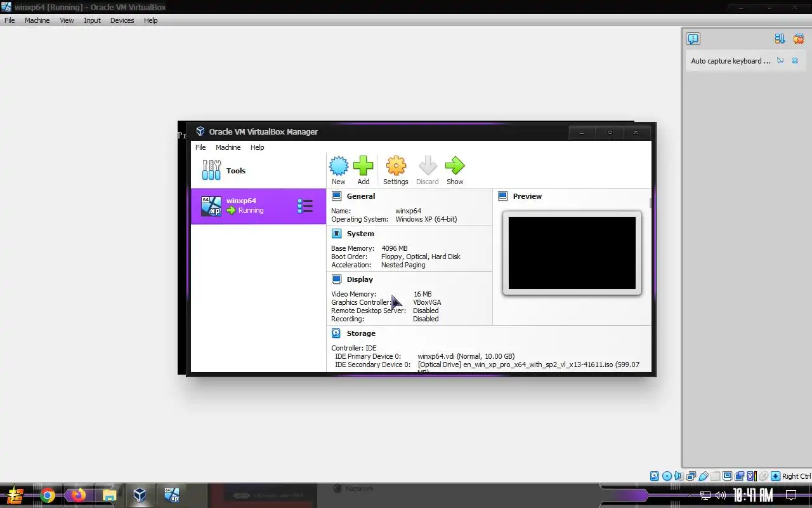Click the shared folders status icon
Screen dimensions: 812x508
point(715,476)
